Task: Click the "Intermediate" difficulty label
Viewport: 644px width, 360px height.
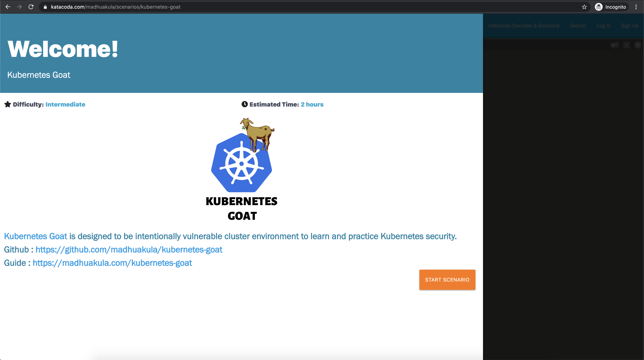Action: point(65,104)
